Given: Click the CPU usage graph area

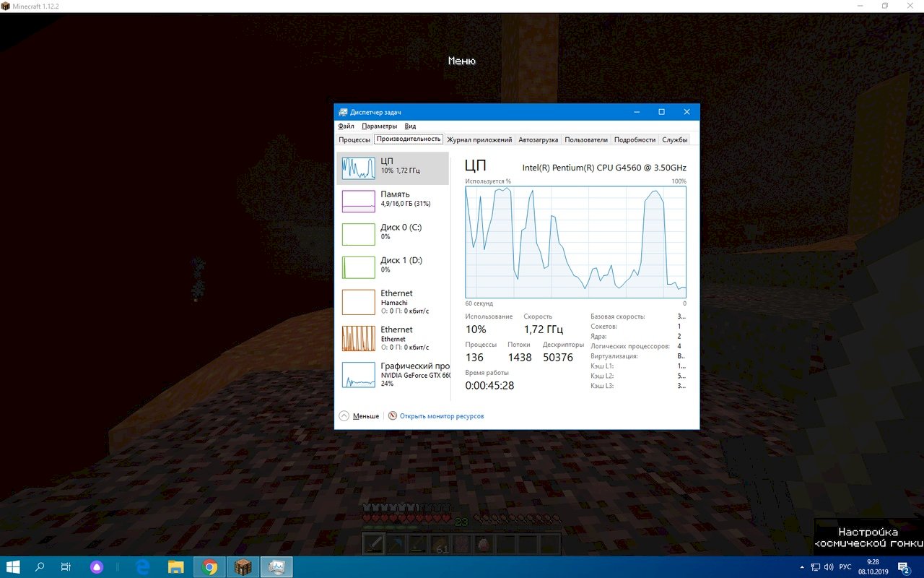Looking at the screenshot, I should 575,241.
